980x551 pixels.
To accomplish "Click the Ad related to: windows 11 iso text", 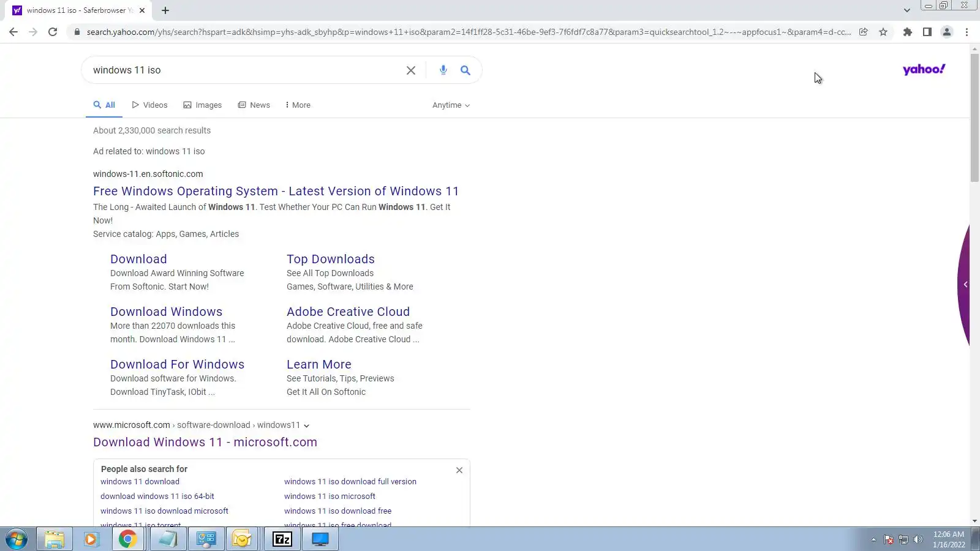I will [x=149, y=151].
